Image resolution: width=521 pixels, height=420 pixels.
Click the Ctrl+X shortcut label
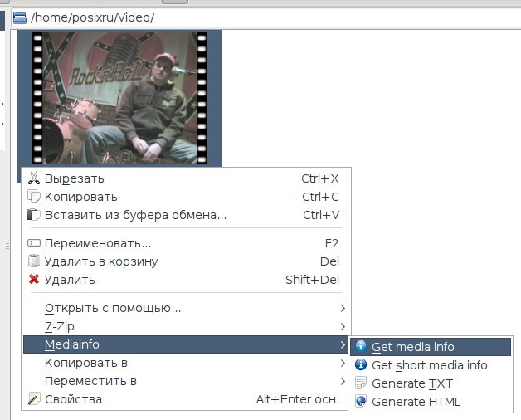coord(320,178)
